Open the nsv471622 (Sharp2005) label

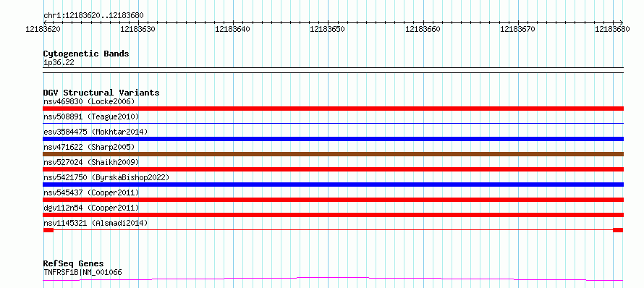pos(89,147)
